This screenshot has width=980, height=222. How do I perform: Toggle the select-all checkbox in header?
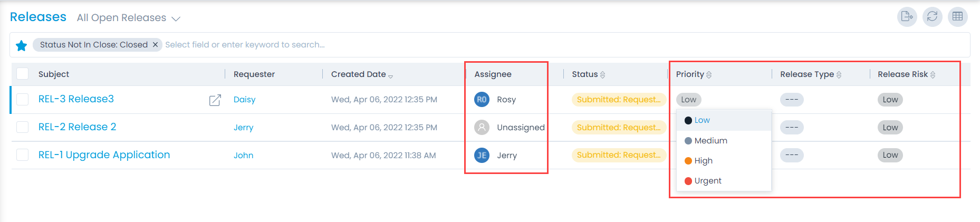tap(22, 74)
